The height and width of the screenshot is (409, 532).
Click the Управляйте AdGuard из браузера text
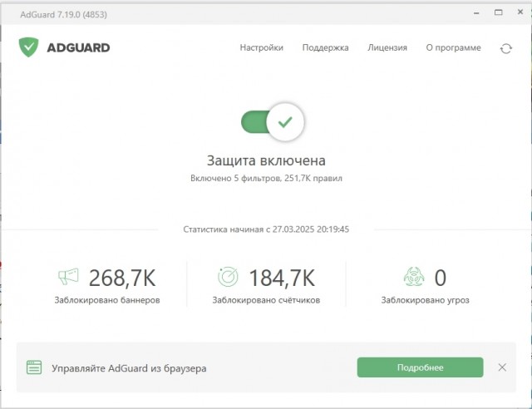coord(129,368)
